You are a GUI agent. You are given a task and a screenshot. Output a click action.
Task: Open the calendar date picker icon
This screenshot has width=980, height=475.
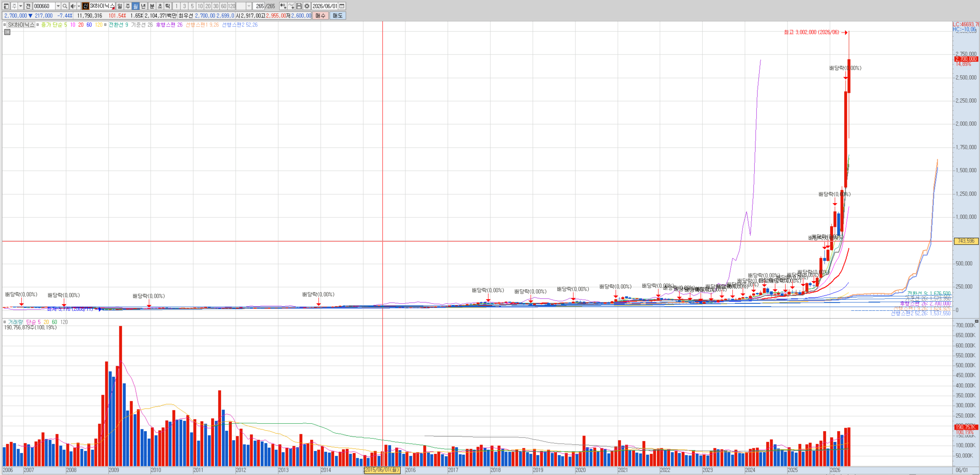coord(342,6)
